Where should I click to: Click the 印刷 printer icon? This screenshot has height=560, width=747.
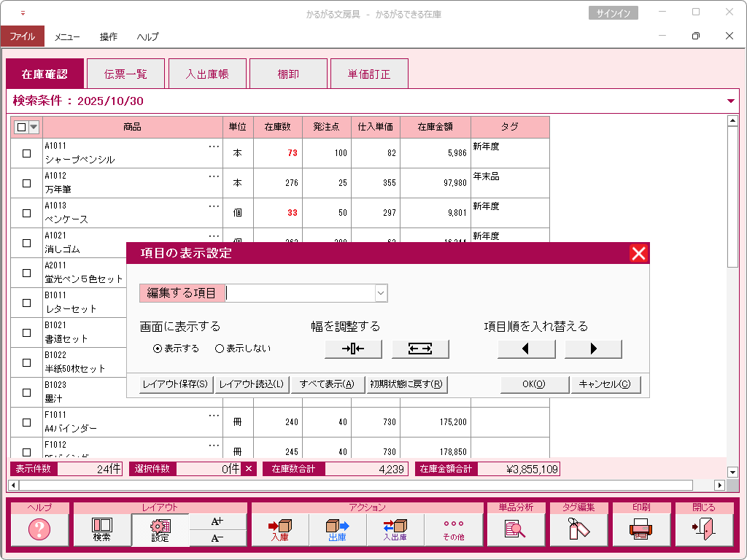[640, 529]
